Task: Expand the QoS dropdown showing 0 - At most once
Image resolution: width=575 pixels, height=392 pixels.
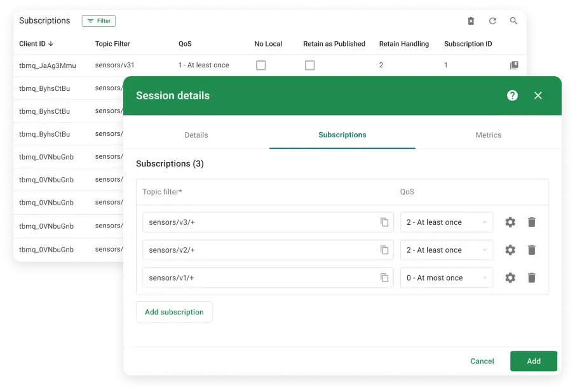Action: click(x=447, y=278)
